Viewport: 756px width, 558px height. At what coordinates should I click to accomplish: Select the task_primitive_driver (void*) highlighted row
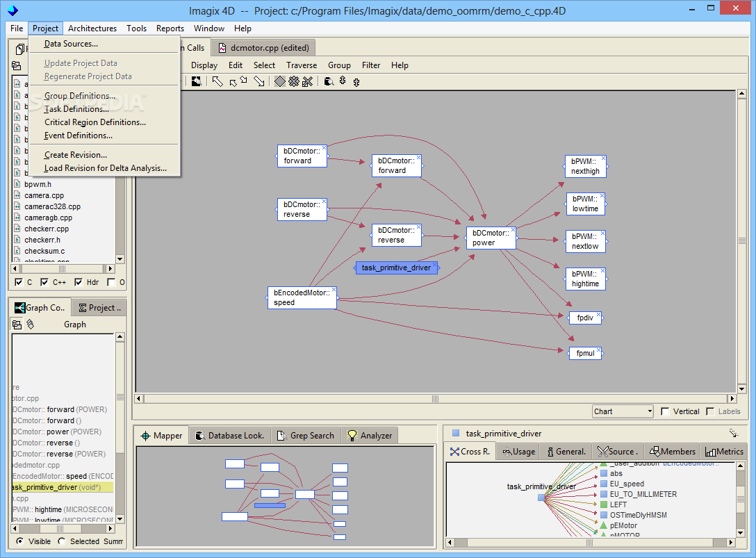(x=63, y=487)
